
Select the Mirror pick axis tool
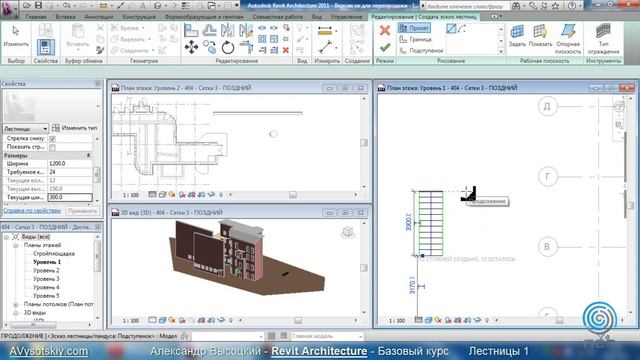pyautogui.click(x=227, y=31)
